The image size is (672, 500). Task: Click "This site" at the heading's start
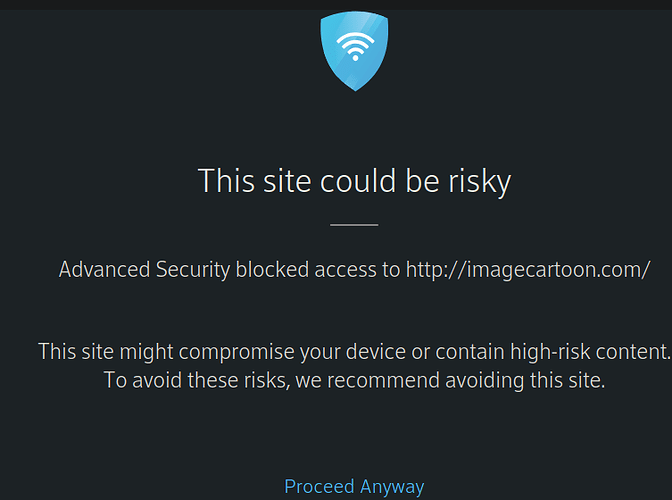pos(255,181)
